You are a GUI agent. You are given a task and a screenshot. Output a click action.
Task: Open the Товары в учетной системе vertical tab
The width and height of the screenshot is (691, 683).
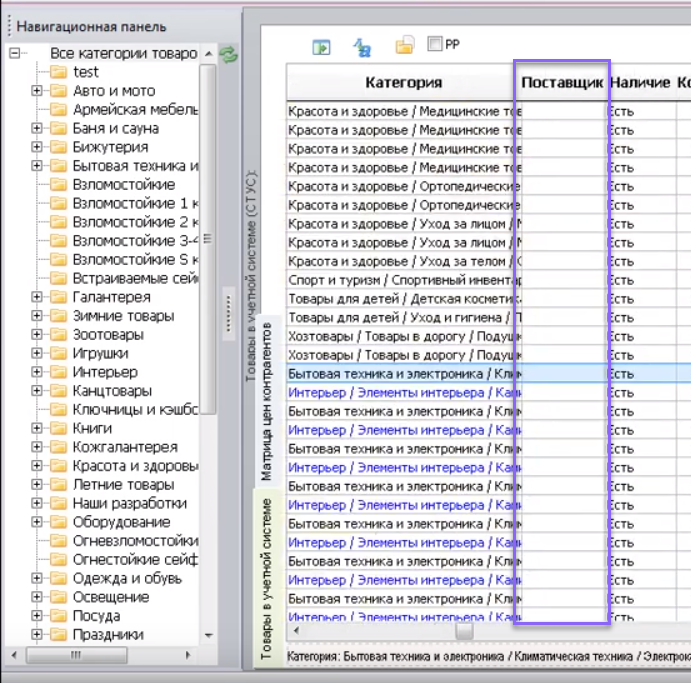tap(266, 579)
